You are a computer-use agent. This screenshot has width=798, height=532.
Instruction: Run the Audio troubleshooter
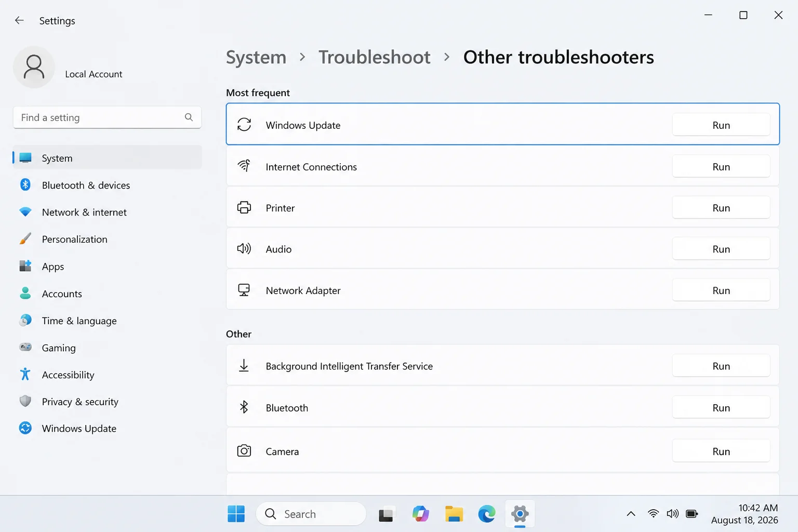(721, 249)
